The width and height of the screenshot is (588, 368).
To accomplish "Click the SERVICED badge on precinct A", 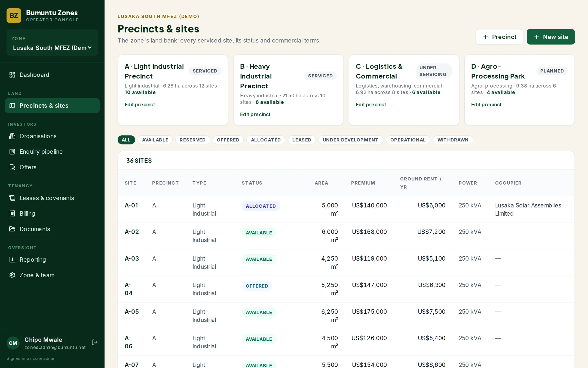I will pyautogui.click(x=205, y=71).
